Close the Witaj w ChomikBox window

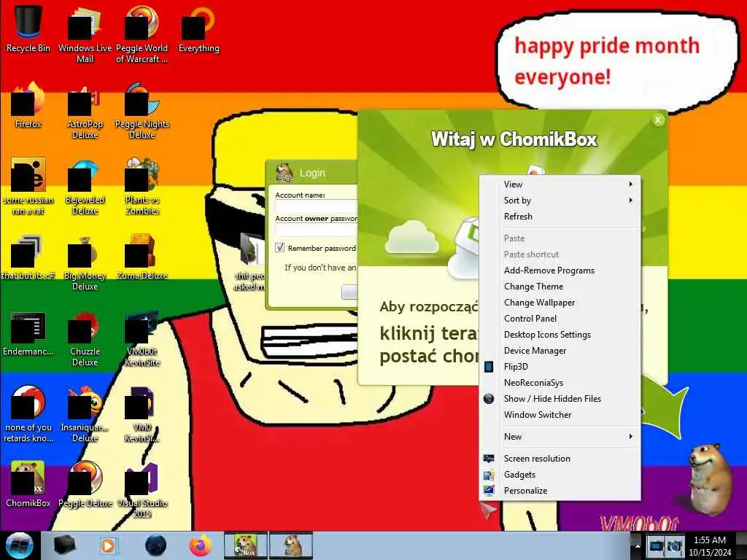pyautogui.click(x=658, y=120)
